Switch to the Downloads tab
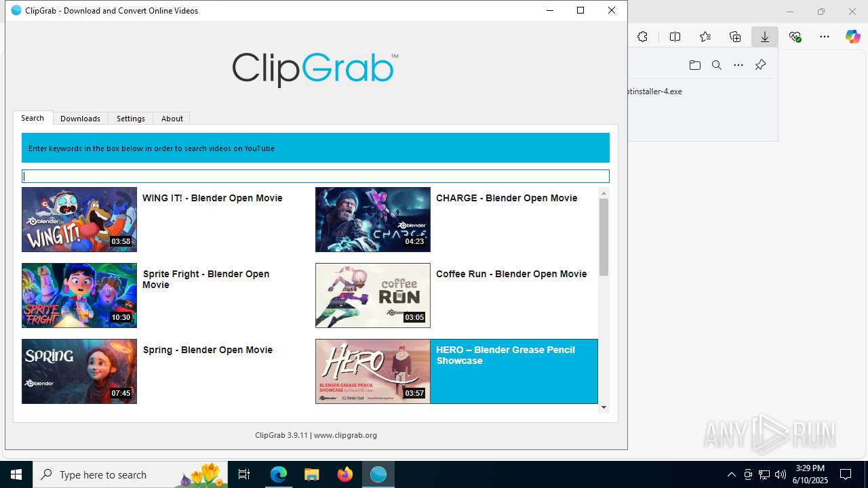 coord(80,118)
